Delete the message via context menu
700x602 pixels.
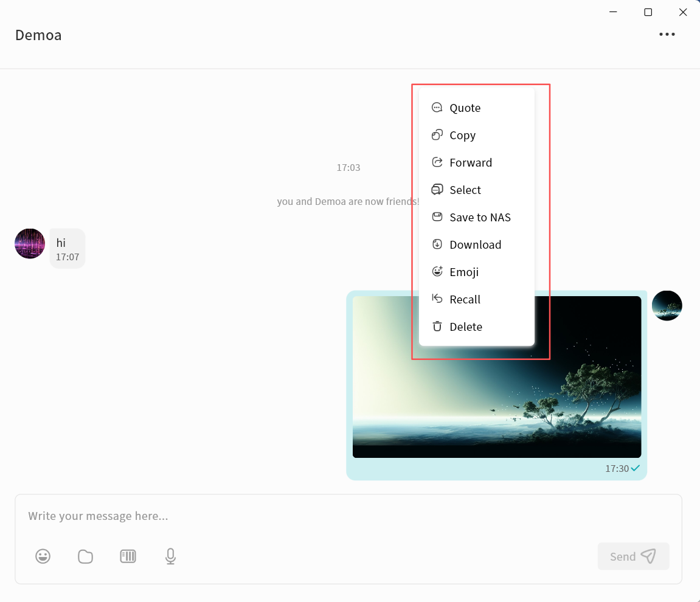465,327
